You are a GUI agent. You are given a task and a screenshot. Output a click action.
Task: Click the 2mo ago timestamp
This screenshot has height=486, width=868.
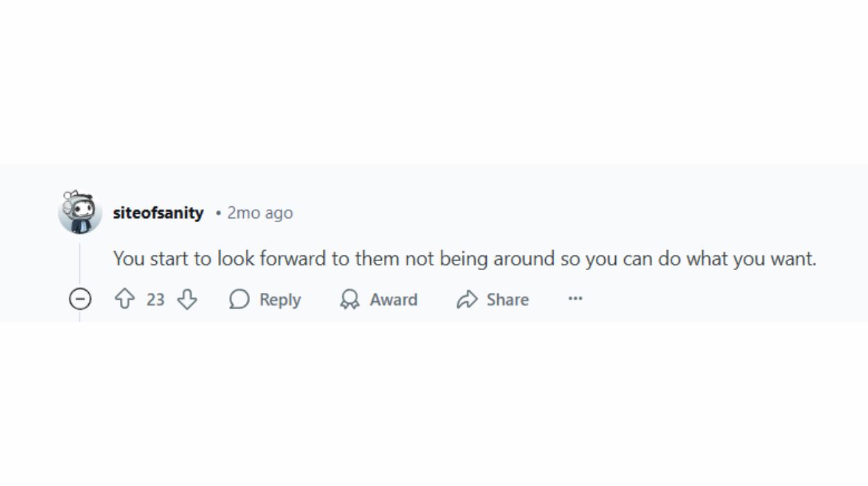pyautogui.click(x=260, y=212)
